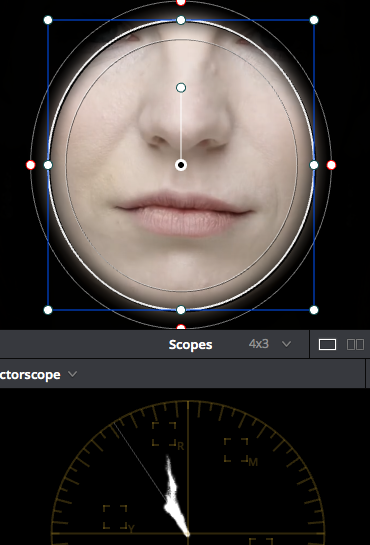The width and height of the screenshot is (370, 545).
Task: Click the top-right bounding box corner handle
Action: pyautogui.click(x=314, y=20)
